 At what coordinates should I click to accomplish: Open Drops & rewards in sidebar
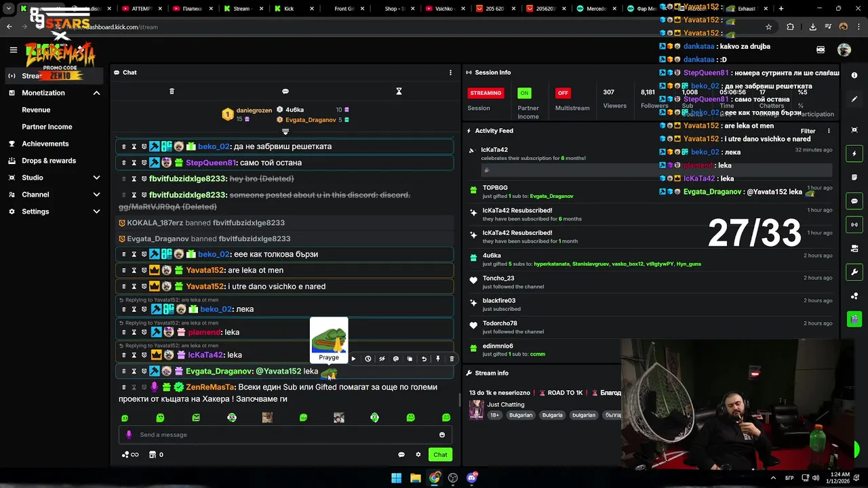(49, 161)
